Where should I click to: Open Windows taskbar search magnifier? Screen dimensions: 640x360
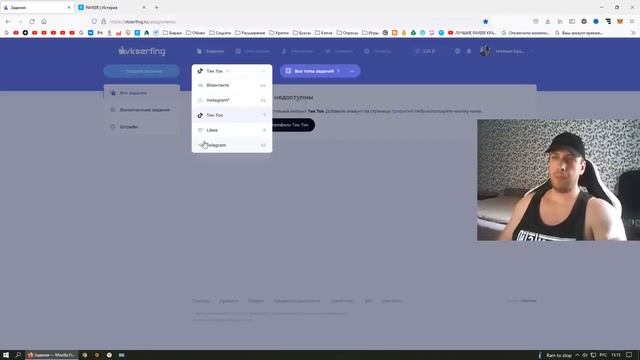pos(18,355)
